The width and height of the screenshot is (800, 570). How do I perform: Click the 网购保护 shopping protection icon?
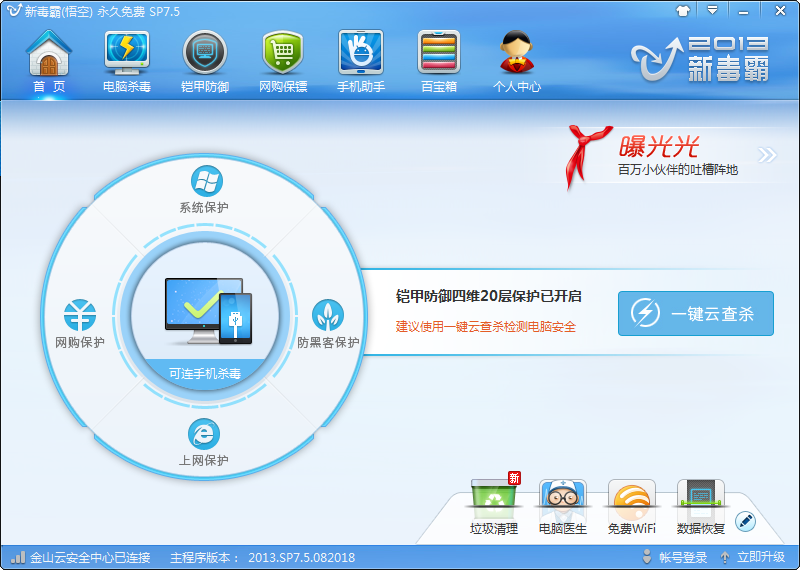coord(79,315)
